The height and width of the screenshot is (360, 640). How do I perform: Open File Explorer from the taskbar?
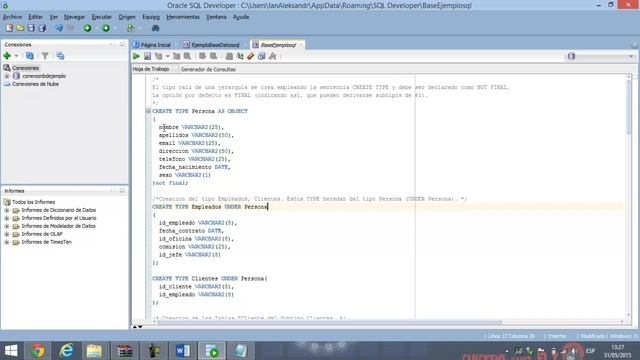(94, 351)
